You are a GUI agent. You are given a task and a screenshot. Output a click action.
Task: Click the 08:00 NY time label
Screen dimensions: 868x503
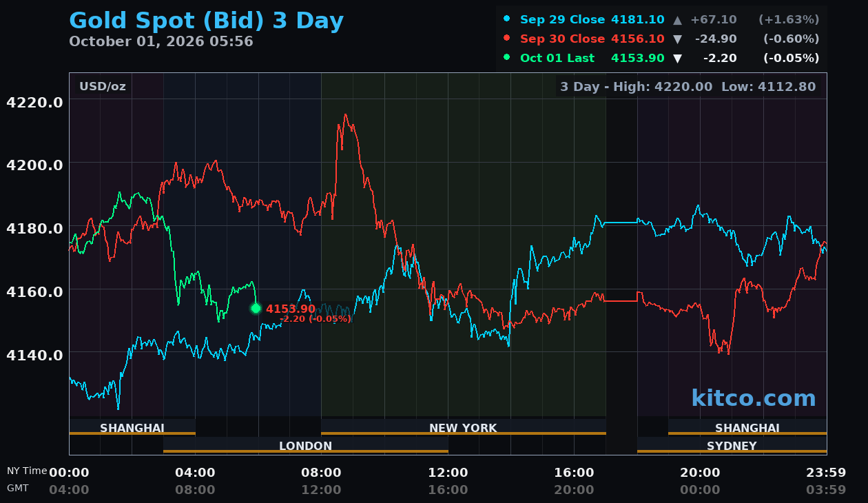coord(321,472)
